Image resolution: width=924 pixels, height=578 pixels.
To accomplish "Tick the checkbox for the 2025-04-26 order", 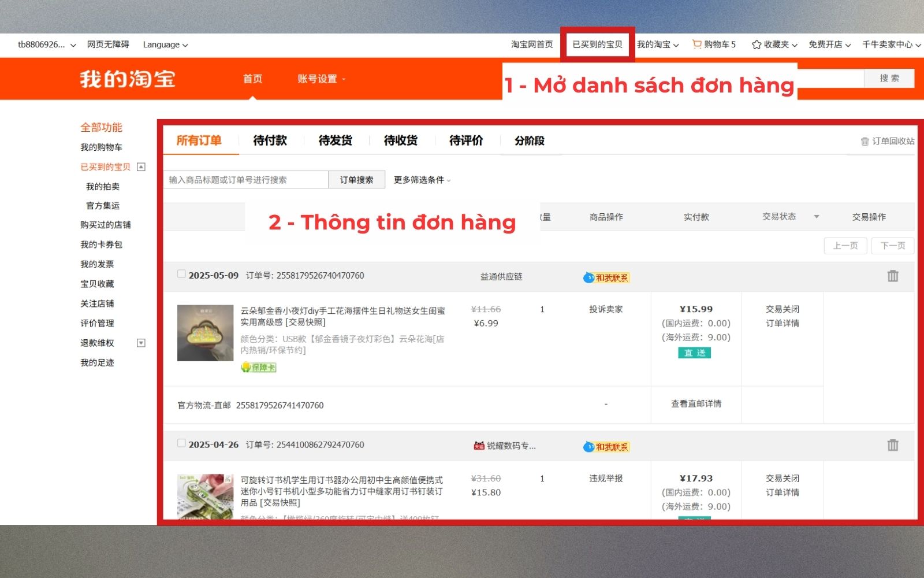I will pyautogui.click(x=181, y=443).
